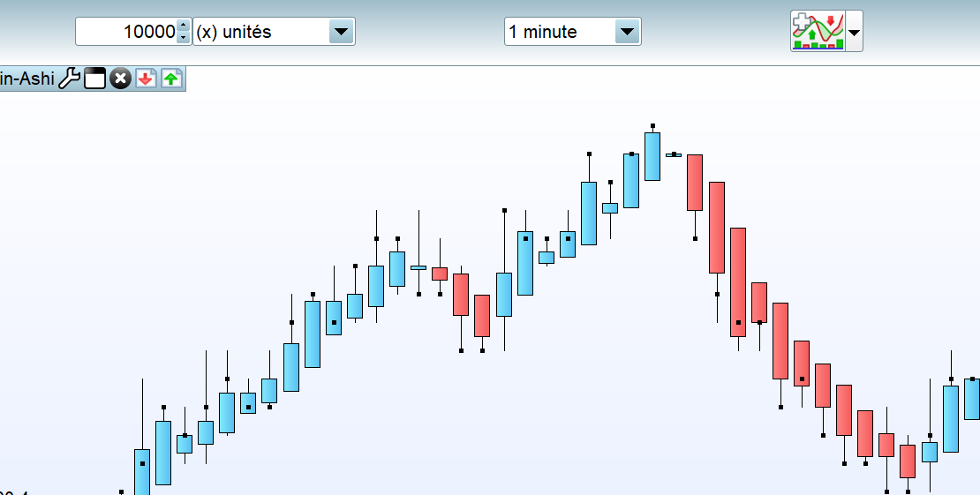
Task: Click the red down arrow icon
Action: (146, 79)
